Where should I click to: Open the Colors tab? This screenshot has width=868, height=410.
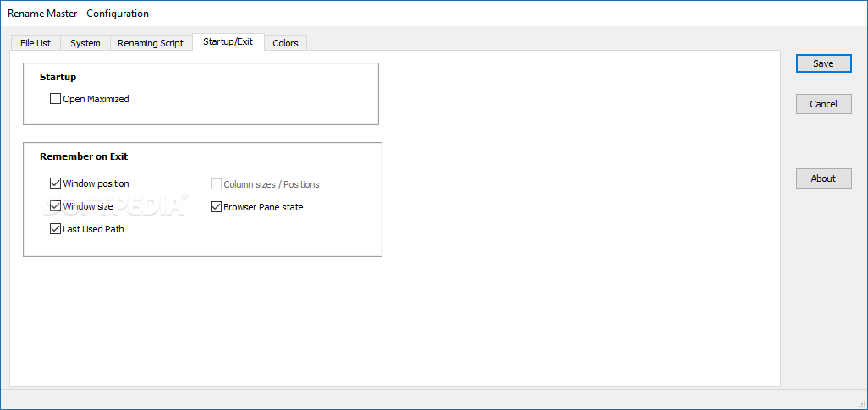coord(286,43)
